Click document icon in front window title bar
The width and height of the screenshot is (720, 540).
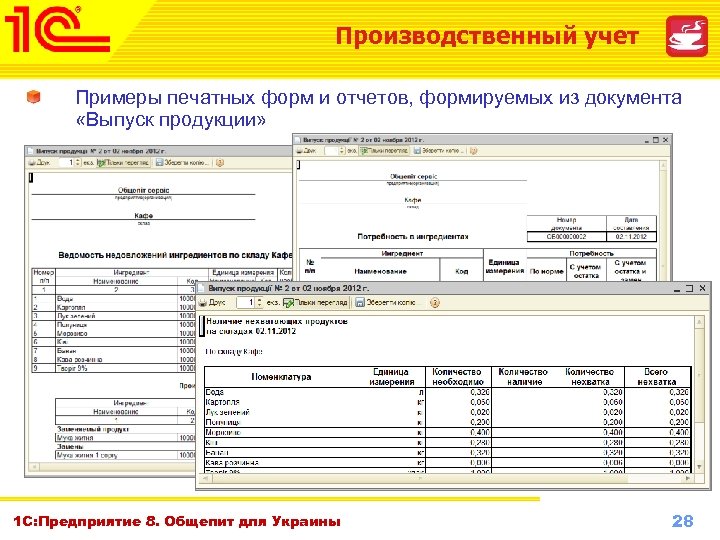202,288
